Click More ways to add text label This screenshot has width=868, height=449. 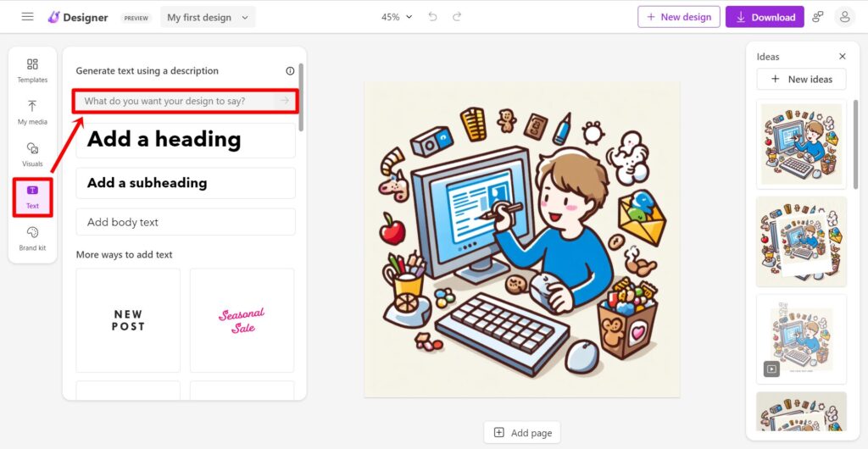click(124, 254)
